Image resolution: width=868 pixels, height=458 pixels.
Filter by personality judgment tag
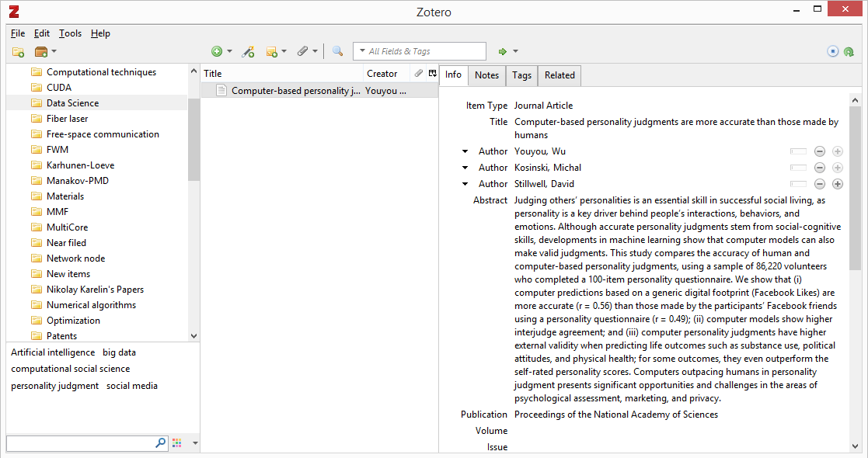(55, 386)
